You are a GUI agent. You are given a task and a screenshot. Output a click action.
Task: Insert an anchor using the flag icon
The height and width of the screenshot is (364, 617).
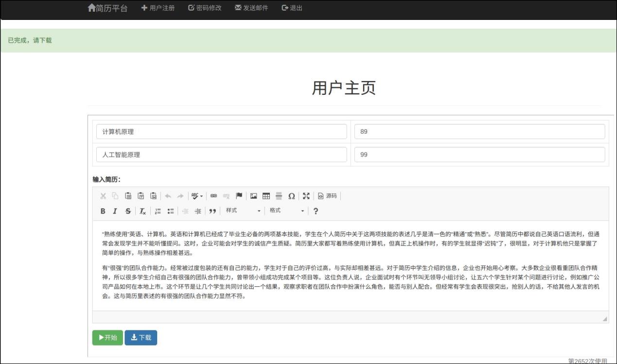point(239,196)
